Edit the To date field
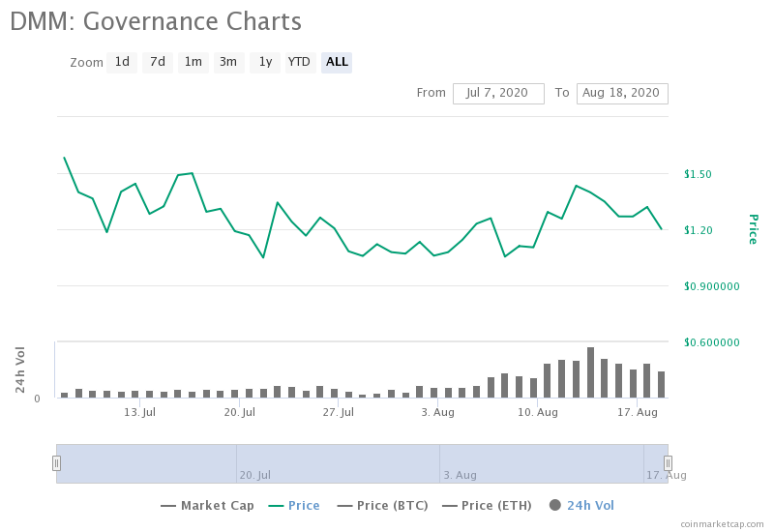 [x=622, y=93]
